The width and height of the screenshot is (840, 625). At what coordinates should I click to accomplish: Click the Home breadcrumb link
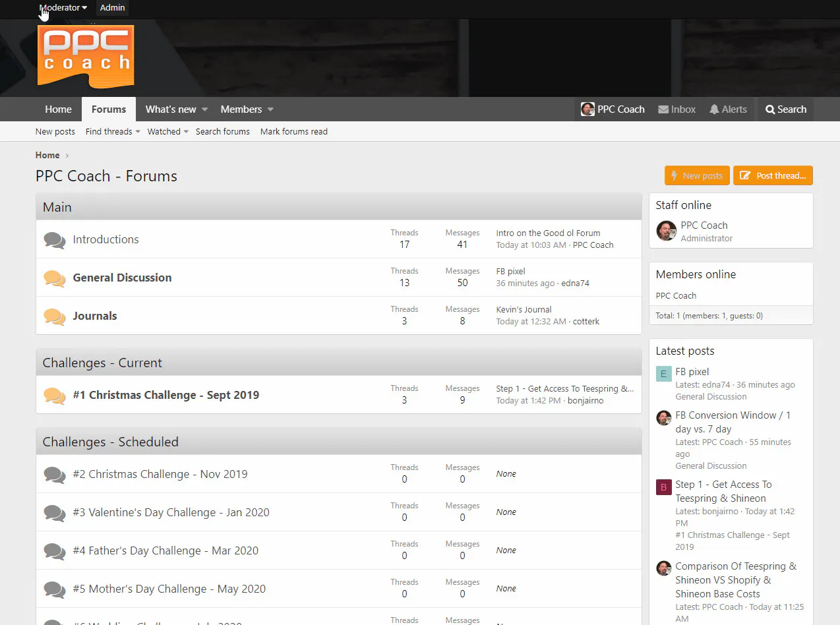(x=47, y=155)
